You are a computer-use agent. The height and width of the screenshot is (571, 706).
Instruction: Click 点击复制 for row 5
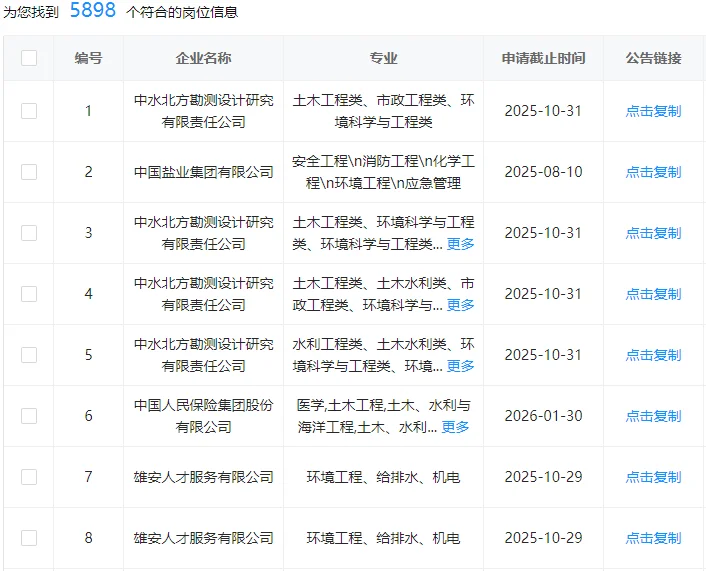point(653,355)
